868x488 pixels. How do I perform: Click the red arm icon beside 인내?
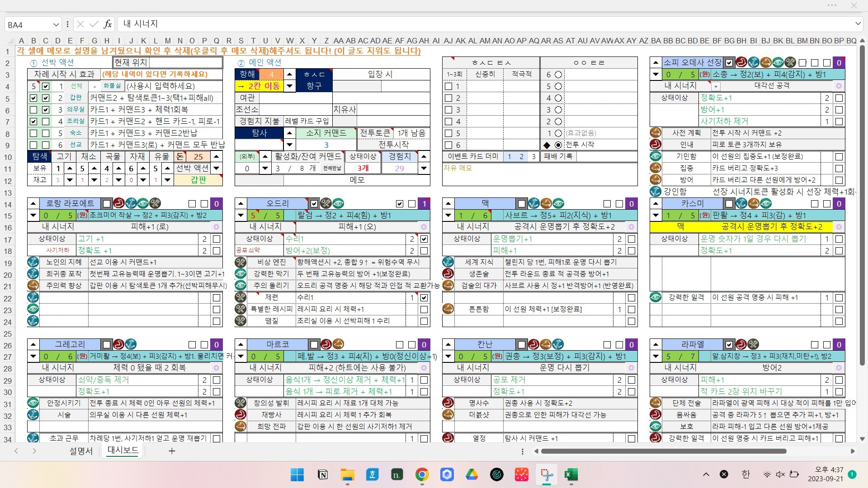coord(656,145)
